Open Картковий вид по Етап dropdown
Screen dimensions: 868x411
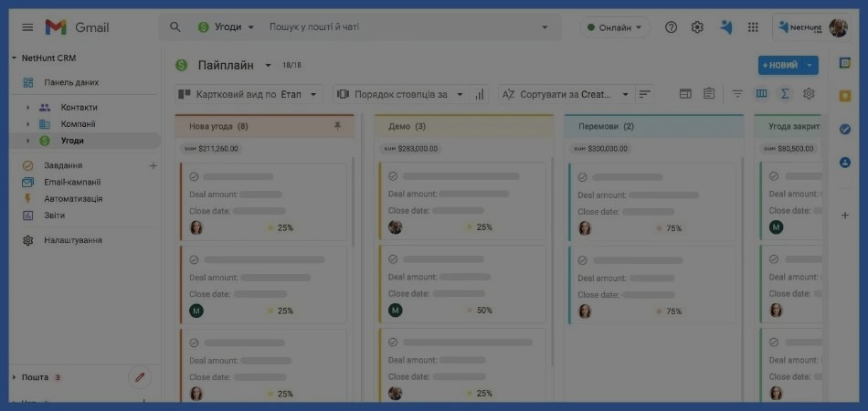click(x=249, y=94)
